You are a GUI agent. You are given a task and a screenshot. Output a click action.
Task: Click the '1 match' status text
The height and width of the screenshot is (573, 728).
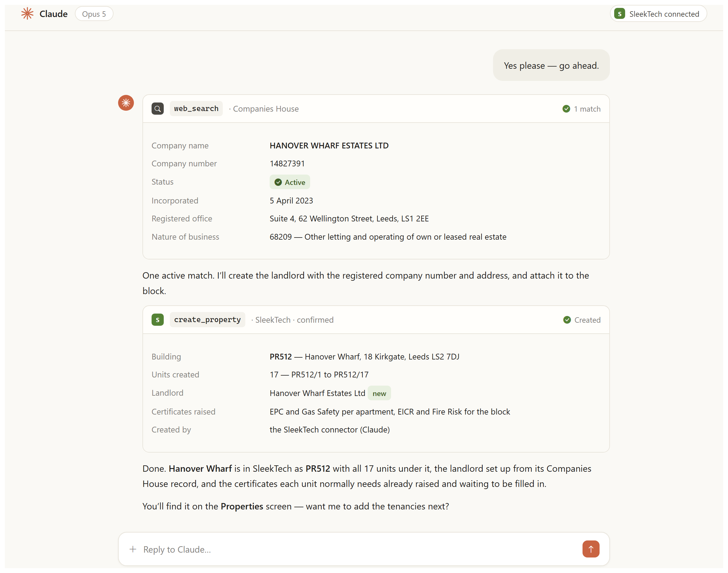[587, 109]
